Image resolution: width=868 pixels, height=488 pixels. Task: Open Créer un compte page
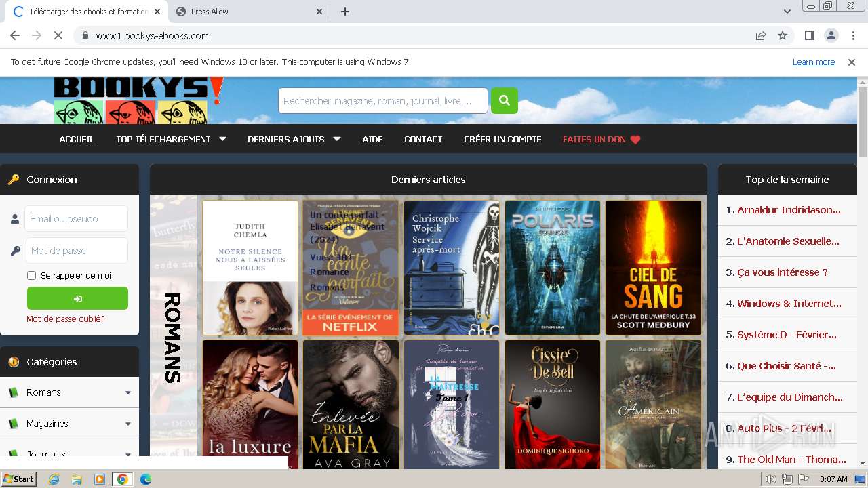coord(502,139)
